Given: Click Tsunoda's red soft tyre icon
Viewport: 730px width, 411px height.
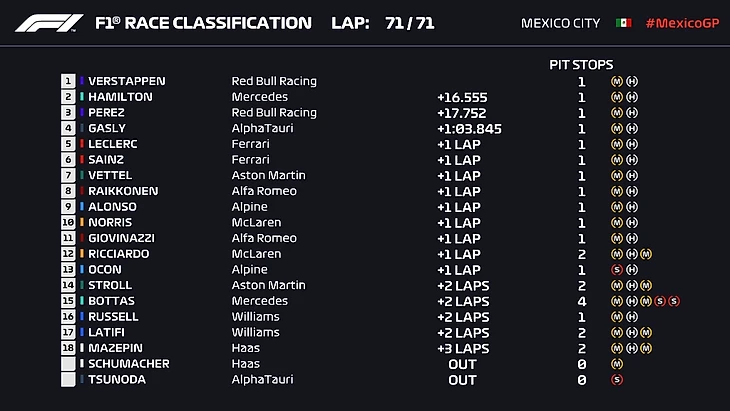Looking at the screenshot, I should pos(617,380).
